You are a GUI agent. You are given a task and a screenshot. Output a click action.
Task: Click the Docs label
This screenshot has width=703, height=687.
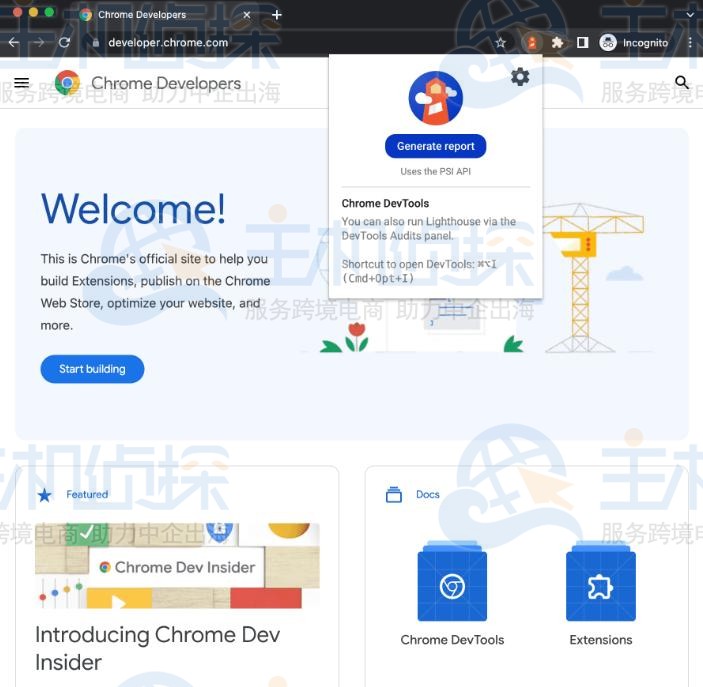[428, 494]
